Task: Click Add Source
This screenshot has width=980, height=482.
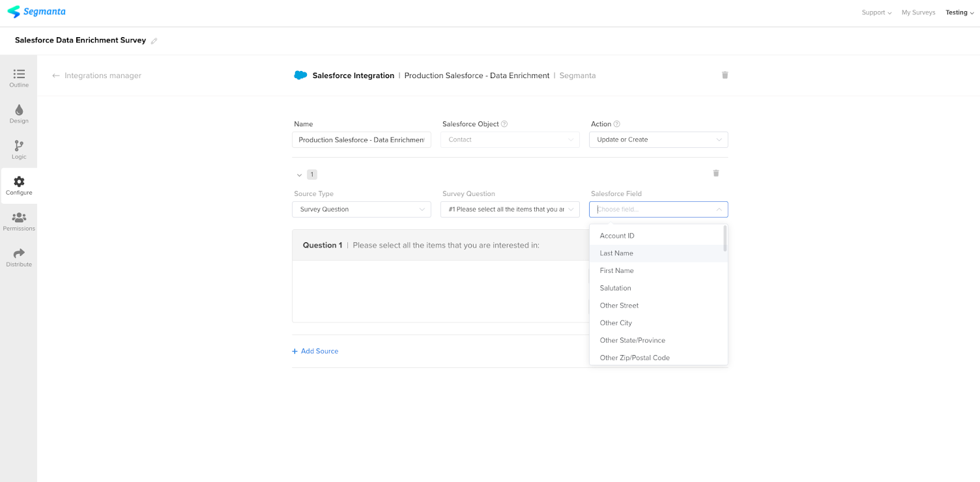Action: tap(315, 351)
